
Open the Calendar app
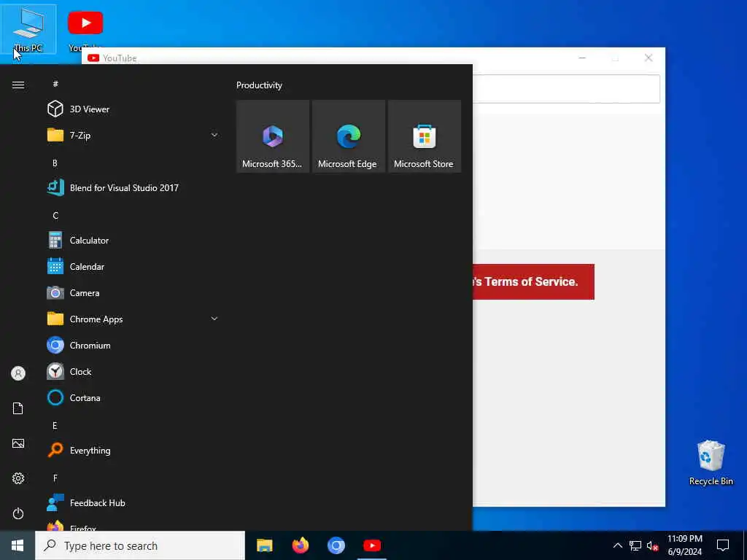click(x=133, y=267)
